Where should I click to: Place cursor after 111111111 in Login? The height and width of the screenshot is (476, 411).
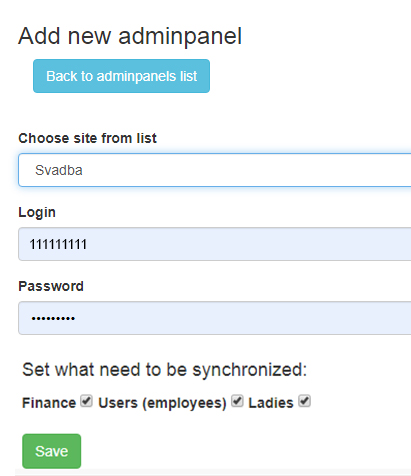tap(88, 244)
